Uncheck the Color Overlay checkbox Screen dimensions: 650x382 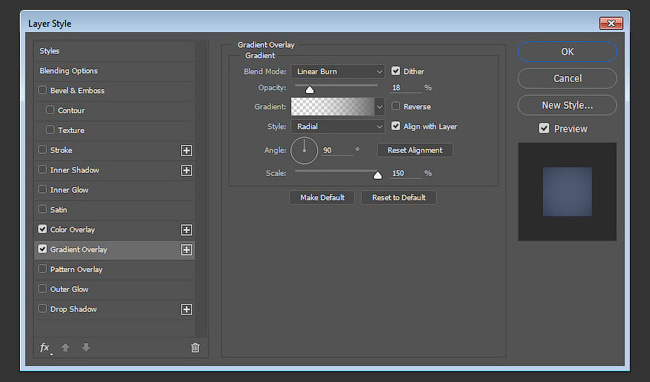(x=42, y=229)
